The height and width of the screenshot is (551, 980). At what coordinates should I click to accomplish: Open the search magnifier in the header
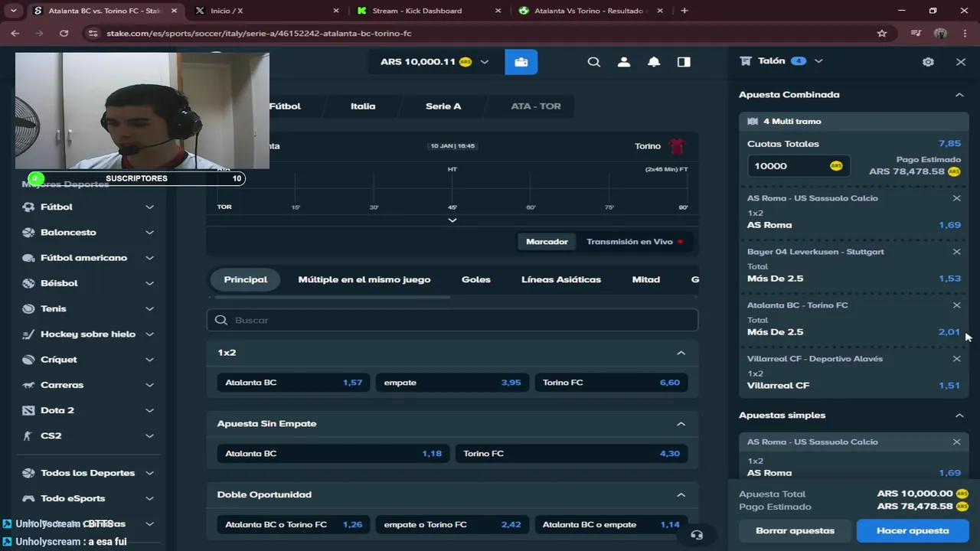[594, 62]
